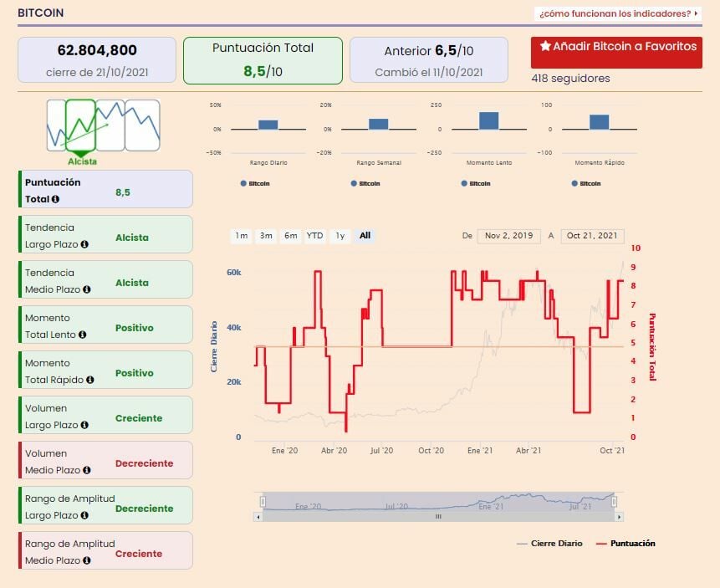This screenshot has width=720, height=588.
Task: Click the 'Positivo' value in Momento Total Lento
Action: 135,328
